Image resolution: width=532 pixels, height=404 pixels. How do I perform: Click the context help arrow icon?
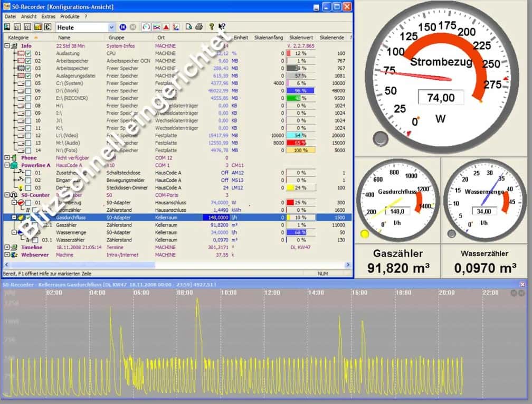[222, 27]
